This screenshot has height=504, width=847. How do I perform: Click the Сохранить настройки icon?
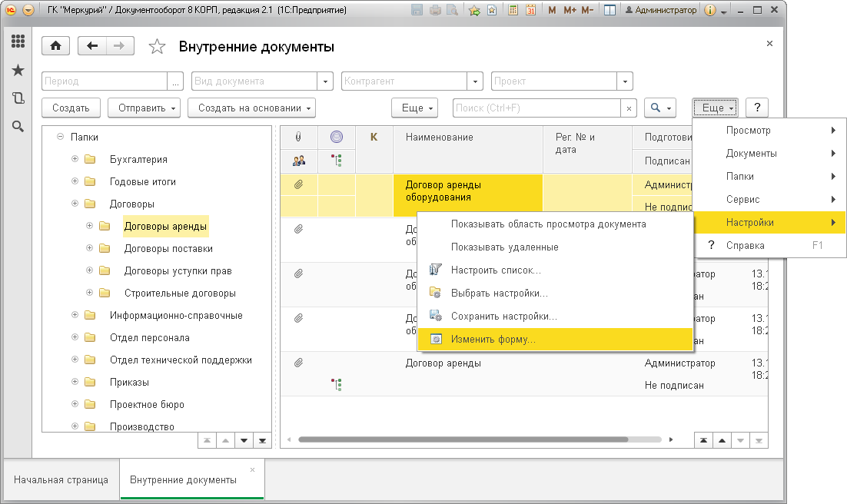[x=435, y=316]
